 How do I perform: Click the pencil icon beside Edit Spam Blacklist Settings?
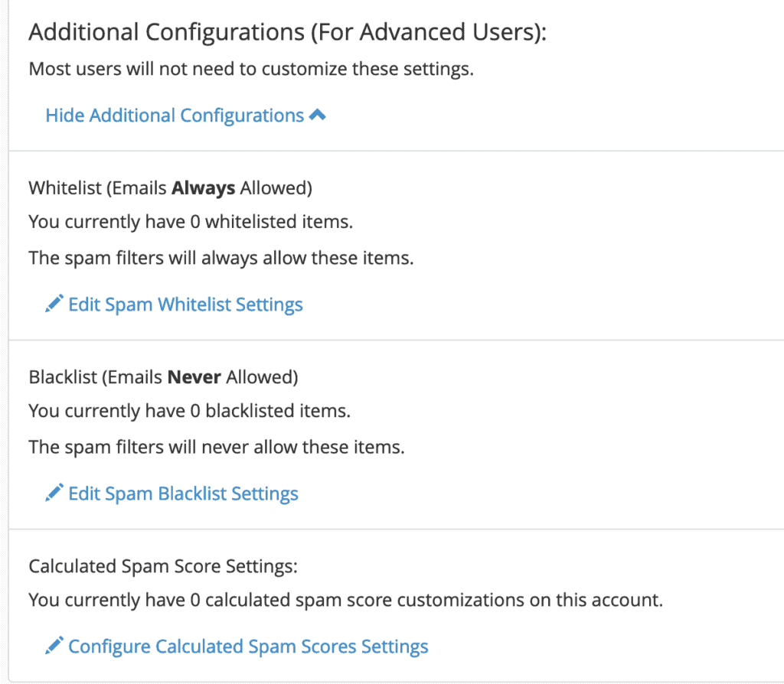pos(54,493)
